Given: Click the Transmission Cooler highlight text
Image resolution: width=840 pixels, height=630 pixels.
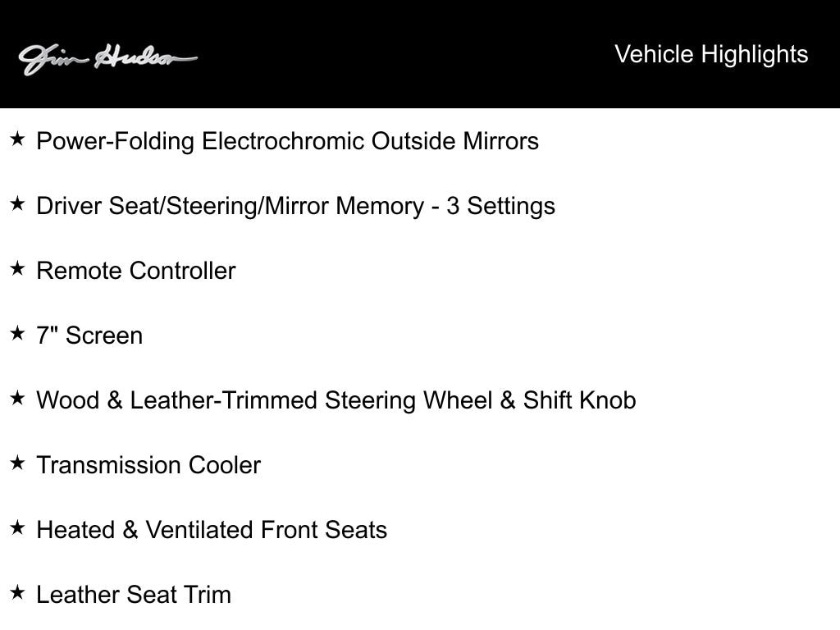Looking at the screenshot, I should [x=148, y=465].
